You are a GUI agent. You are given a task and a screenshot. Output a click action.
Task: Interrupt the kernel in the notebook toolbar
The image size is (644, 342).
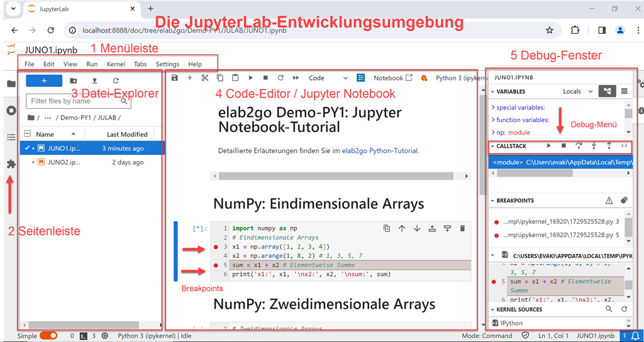tap(265, 77)
